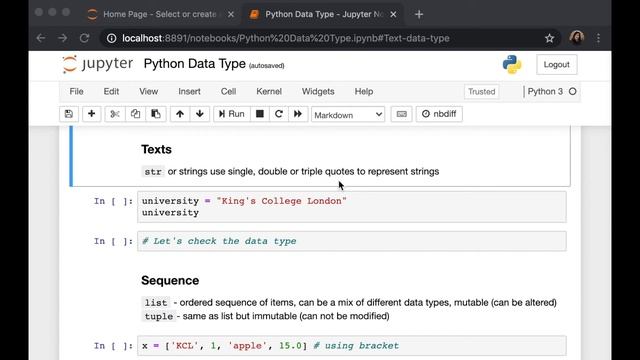
Task: Open the Kernel menu
Action: pos(269,91)
